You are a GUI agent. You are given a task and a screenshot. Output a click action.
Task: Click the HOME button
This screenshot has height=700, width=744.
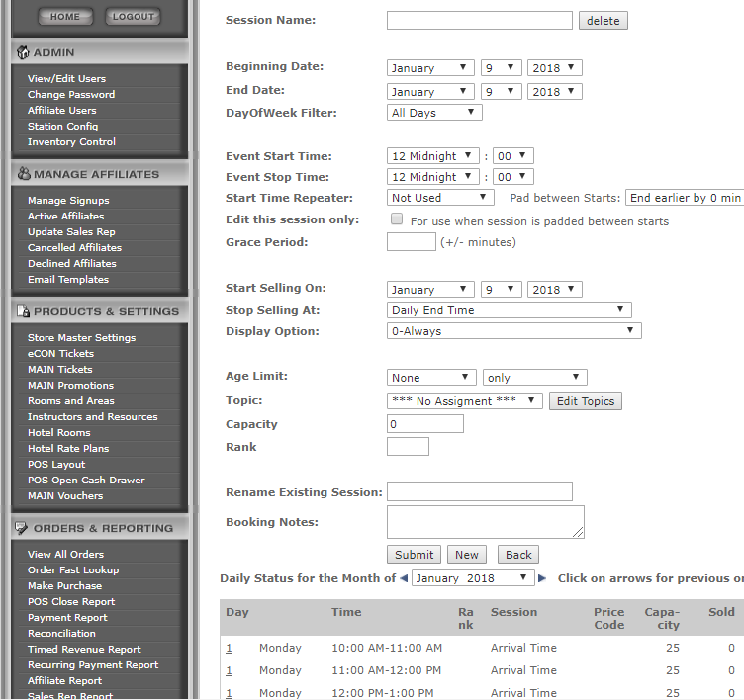pos(65,16)
